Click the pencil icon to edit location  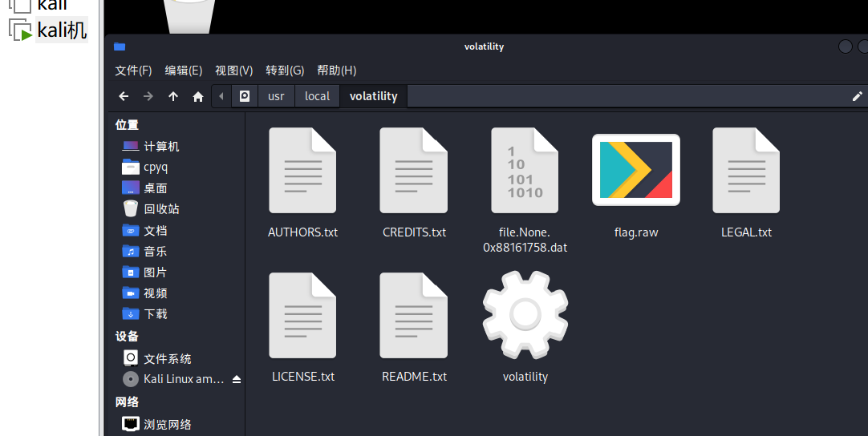tap(857, 96)
